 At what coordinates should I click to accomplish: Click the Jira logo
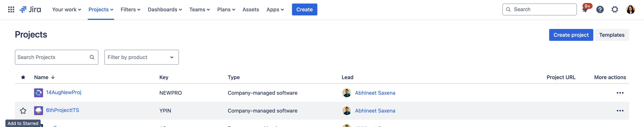point(30,9)
